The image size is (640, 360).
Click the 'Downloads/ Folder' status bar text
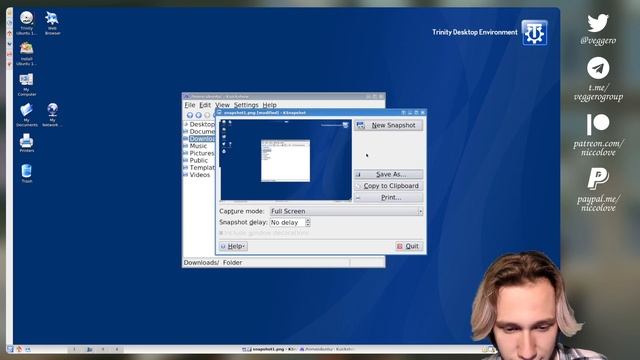coord(213,262)
